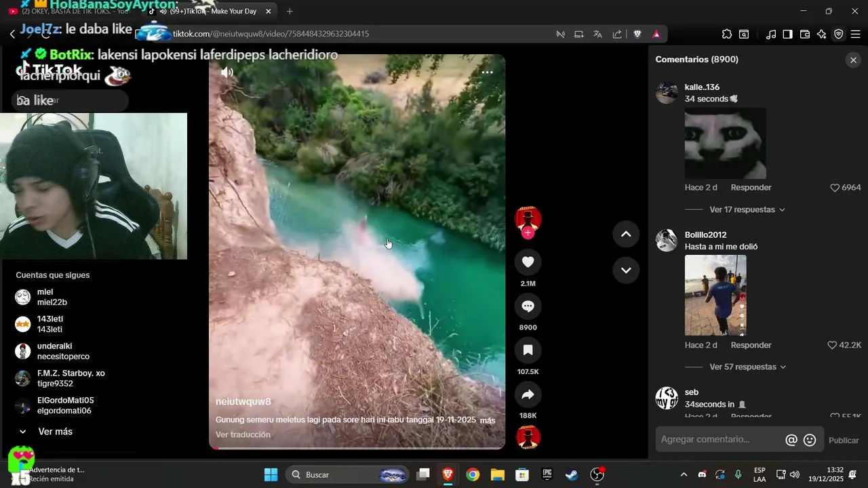868x488 pixels.
Task: Expand Ver 57 respuestas
Action: click(x=748, y=367)
